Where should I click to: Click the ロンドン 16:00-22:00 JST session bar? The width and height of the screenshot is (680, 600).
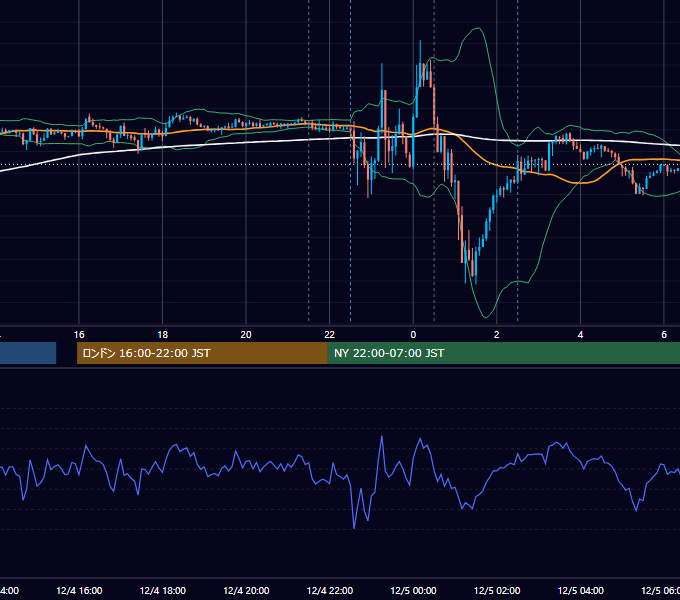(202, 353)
